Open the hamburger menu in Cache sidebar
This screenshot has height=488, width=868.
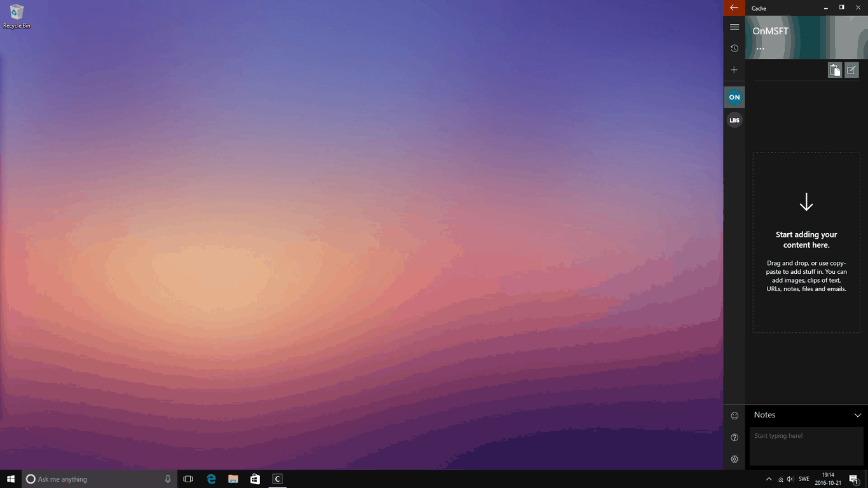[734, 27]
